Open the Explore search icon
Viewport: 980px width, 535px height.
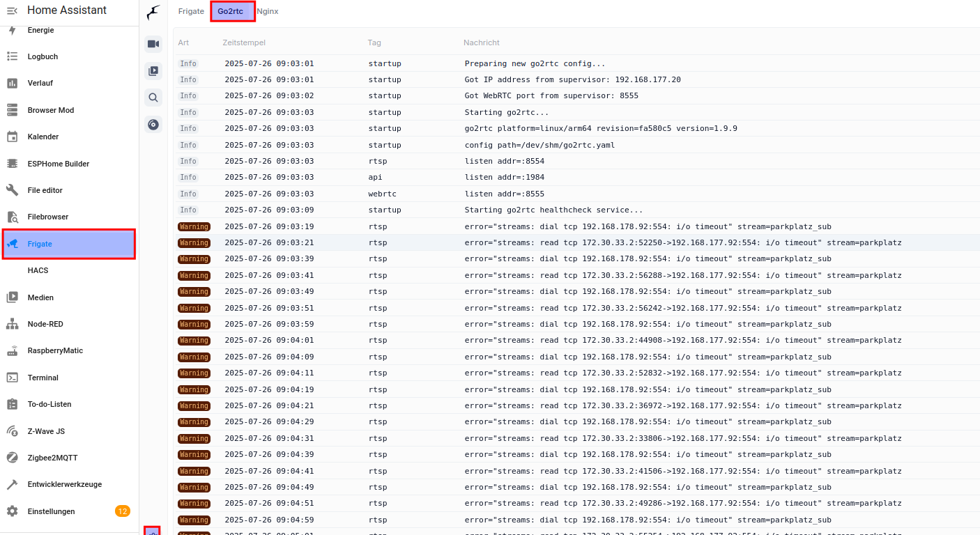coord(153,98)
